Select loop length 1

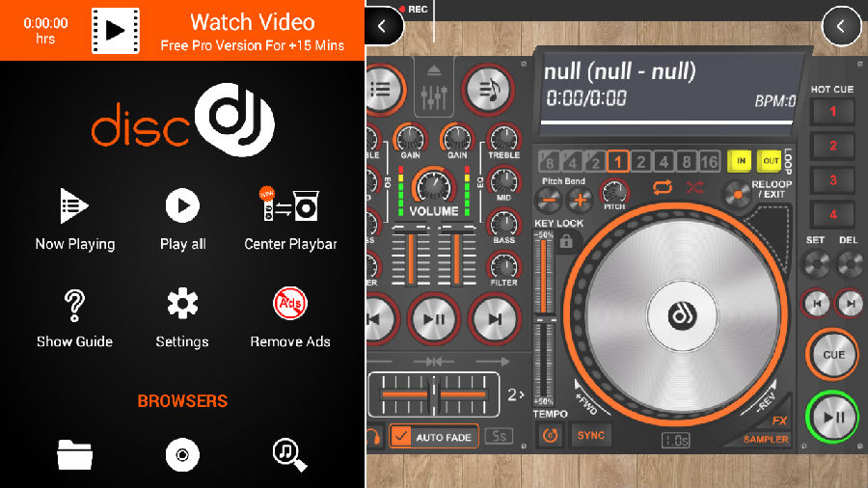[x=618, y=162]
